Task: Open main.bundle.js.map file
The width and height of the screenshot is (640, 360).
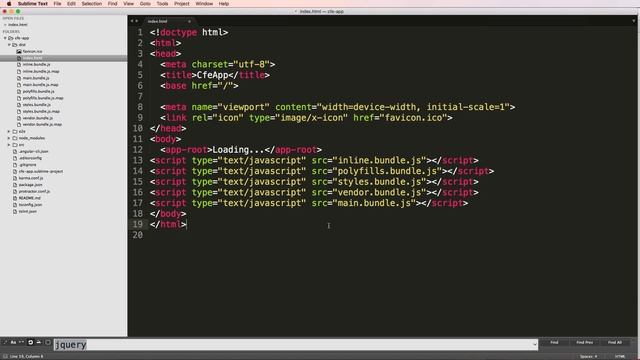Action: point(40,84)
